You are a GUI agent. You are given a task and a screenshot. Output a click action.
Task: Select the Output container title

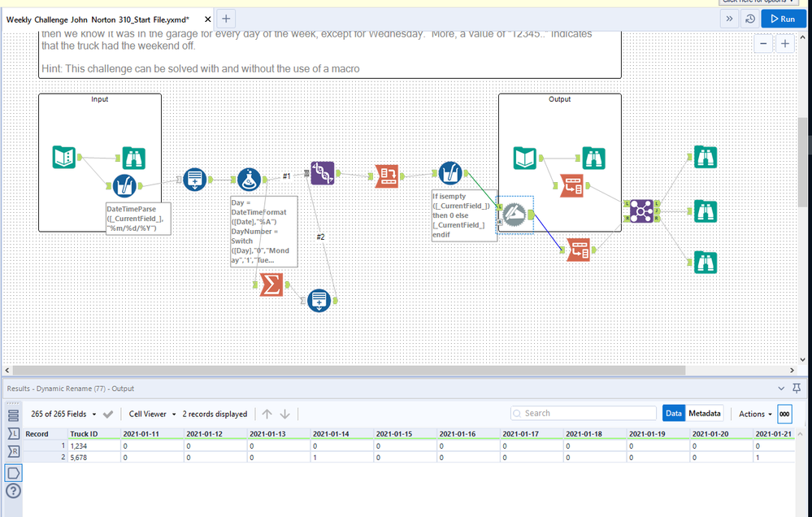tap(559, 99)
